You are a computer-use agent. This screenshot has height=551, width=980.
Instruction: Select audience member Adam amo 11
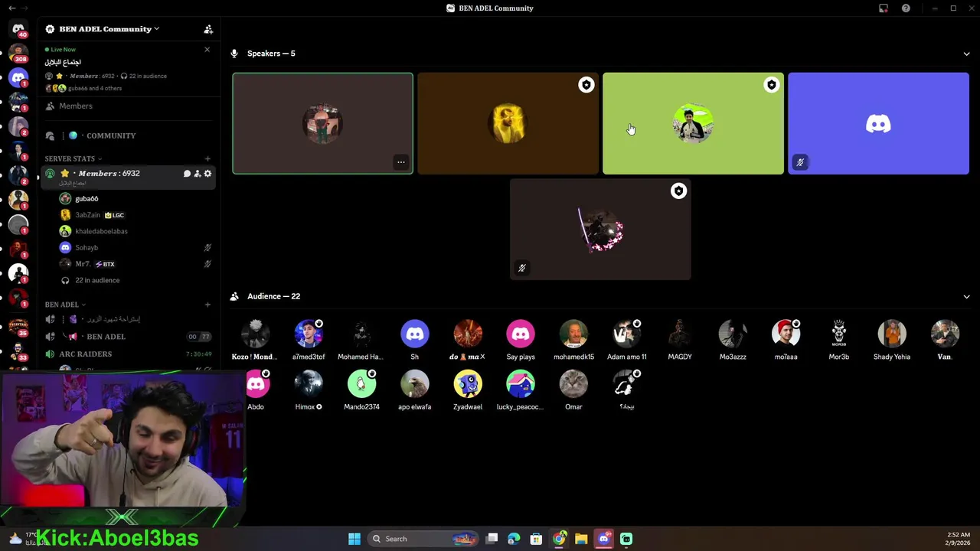click(x=626, y=340)
